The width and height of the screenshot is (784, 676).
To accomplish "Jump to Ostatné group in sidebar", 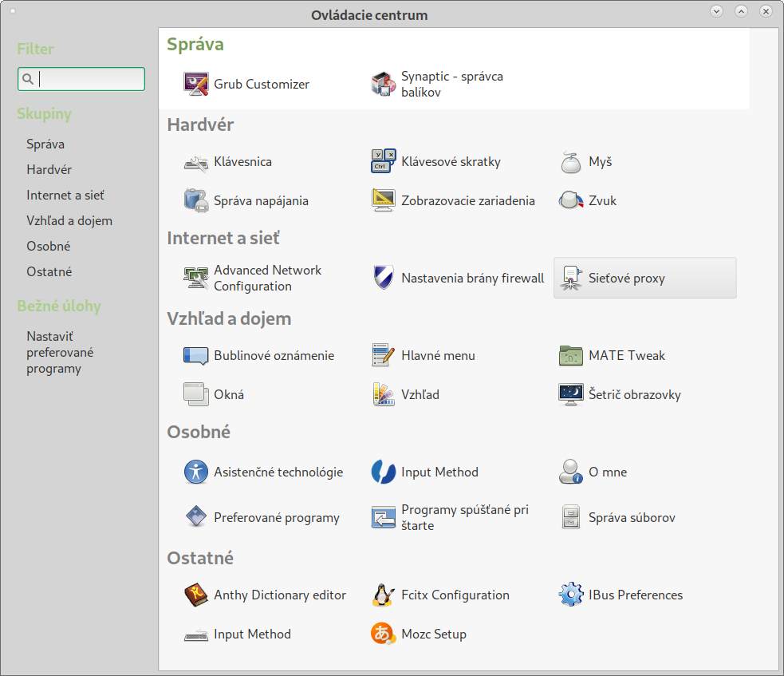I will click(49, 272).
